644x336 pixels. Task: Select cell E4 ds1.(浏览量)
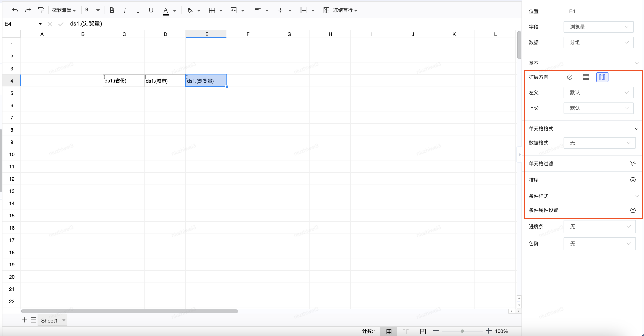[206, 81]
